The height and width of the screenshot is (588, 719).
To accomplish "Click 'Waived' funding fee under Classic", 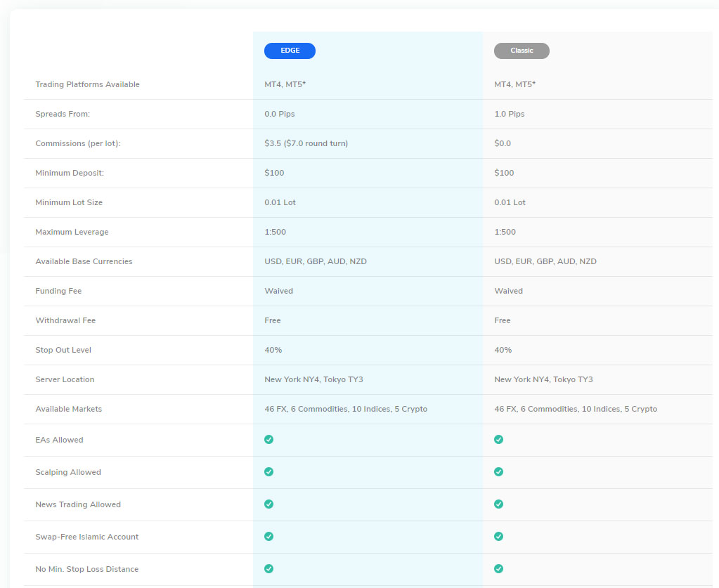I will click(x=508, y=291).
